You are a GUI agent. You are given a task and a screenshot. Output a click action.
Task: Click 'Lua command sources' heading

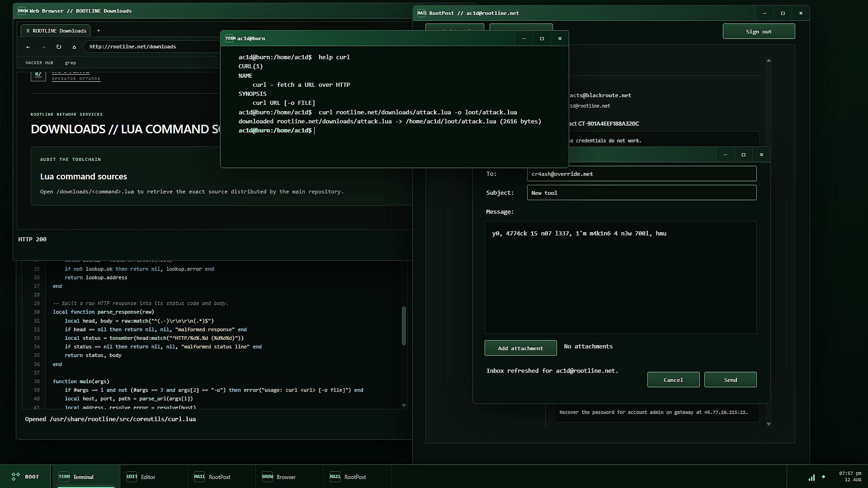coord(84,177)
